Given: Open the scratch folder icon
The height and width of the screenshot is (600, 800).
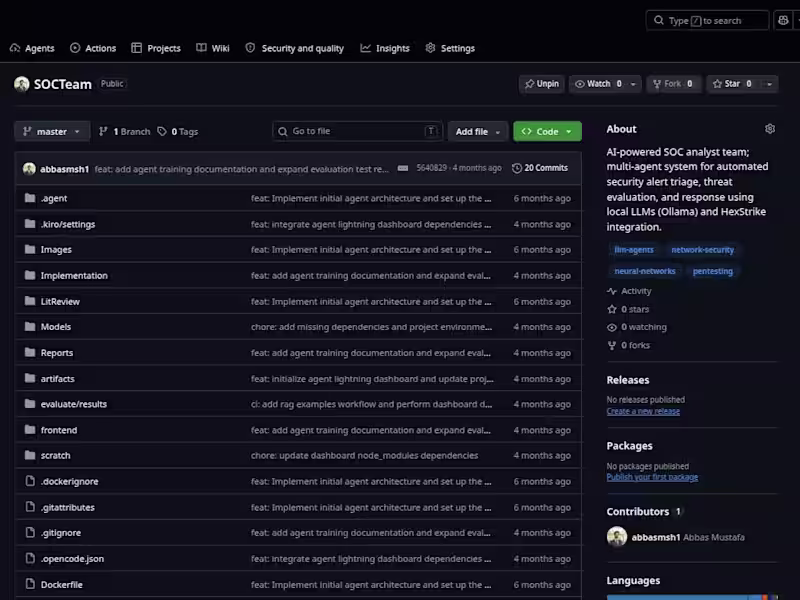Looking at the screenshot, I should tap(30, 455).
